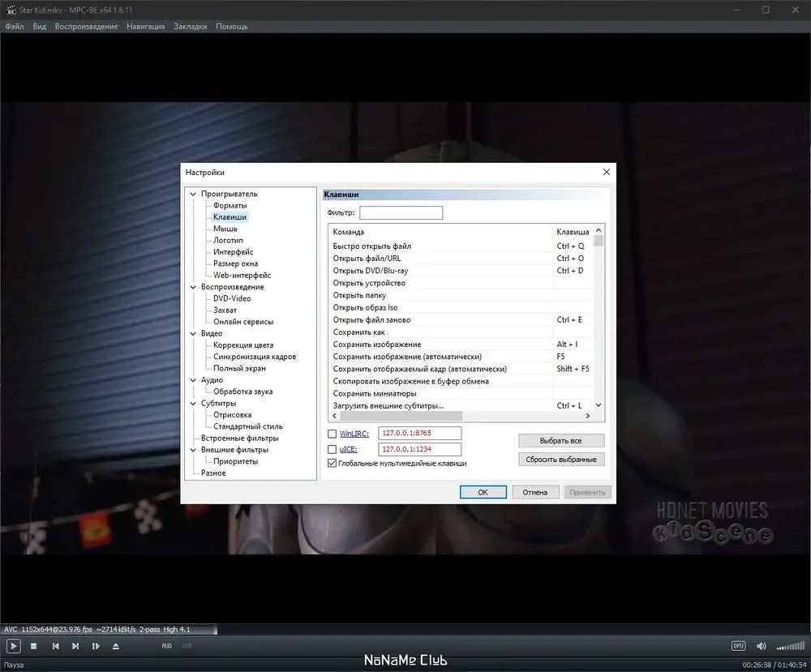
Task: Open the Помощь menu
Action: (232, 27)
